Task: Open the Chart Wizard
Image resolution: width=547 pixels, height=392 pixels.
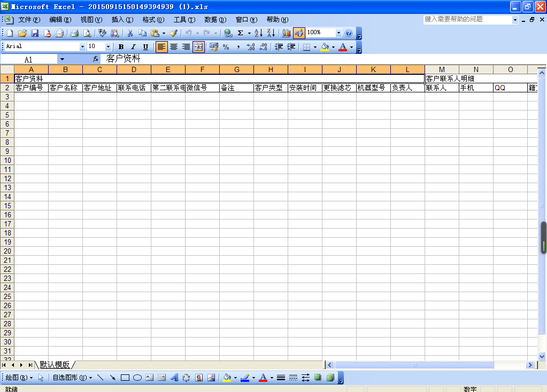Action: 287,33
